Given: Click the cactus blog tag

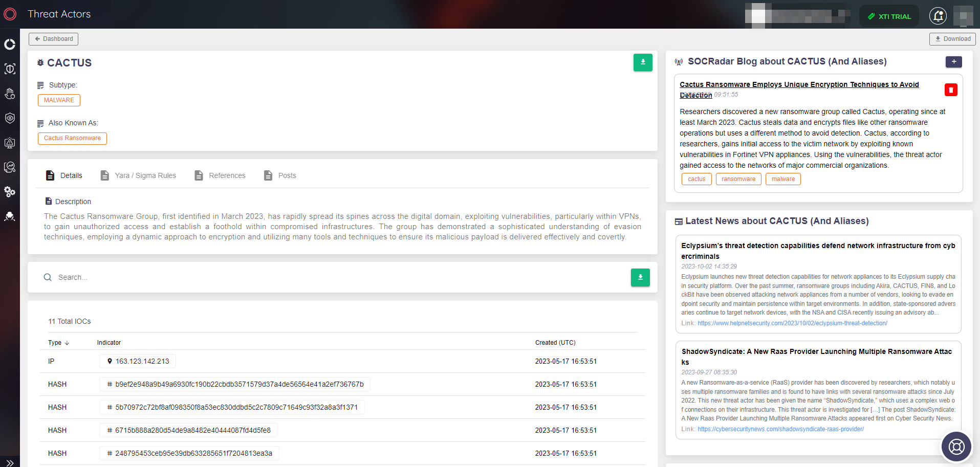Looking at the screenshot, I should 696,179.
